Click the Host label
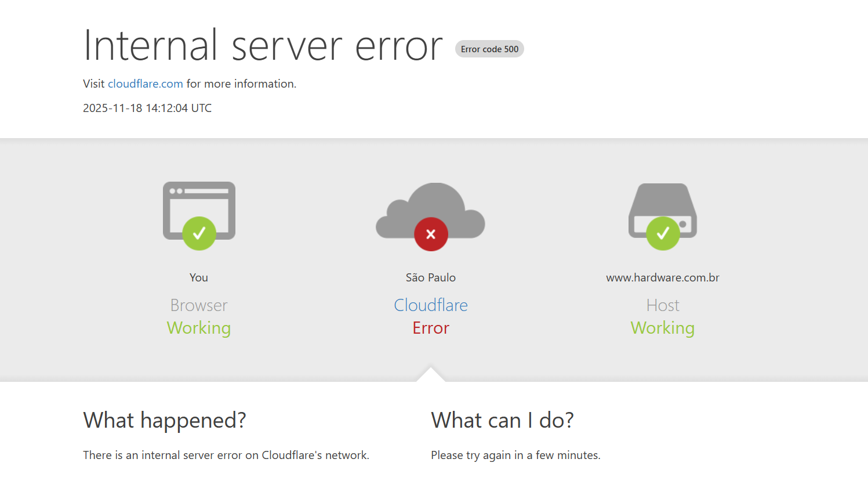Screen dimensions: 868x495 663,305
